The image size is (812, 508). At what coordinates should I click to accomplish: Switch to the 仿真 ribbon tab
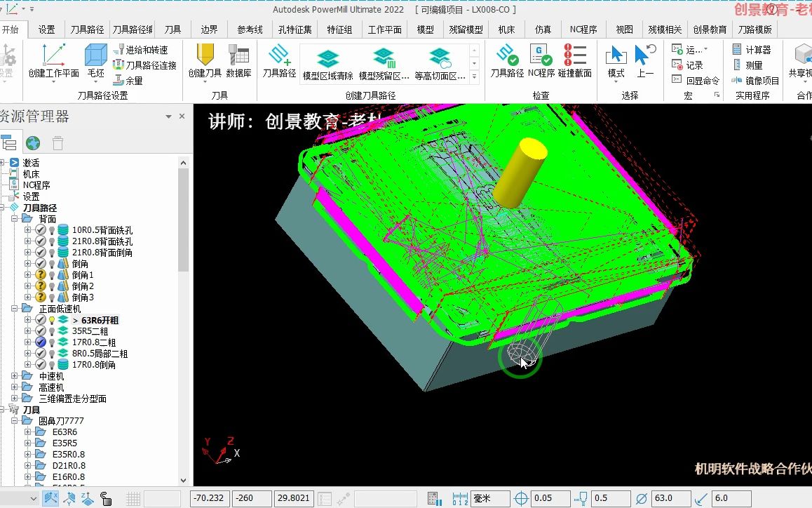pyautogui.click(x=543, y=29)
